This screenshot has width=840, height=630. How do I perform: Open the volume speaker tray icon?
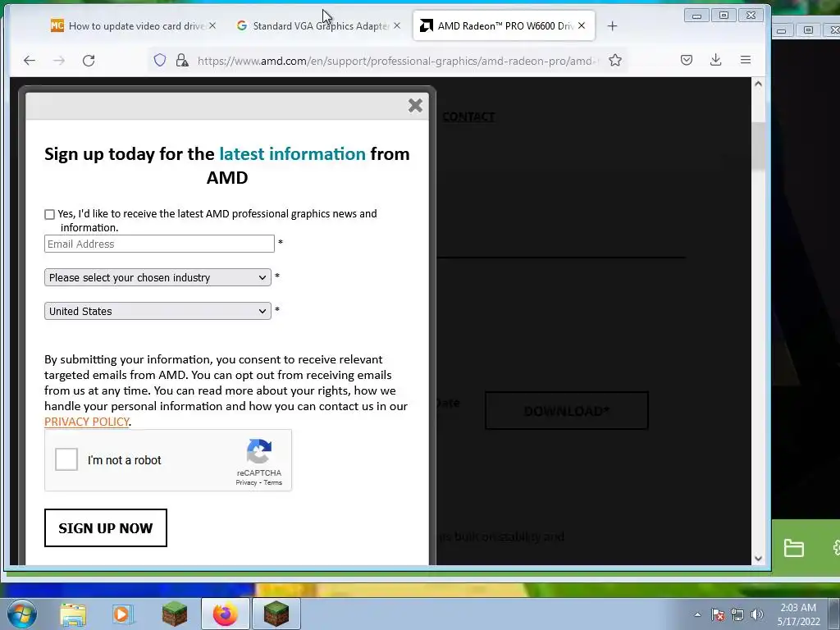757,615
